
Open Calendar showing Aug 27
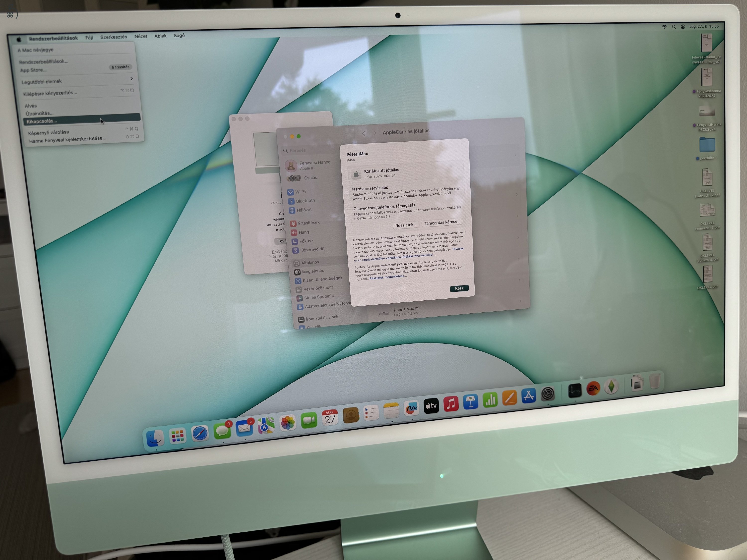330,418
